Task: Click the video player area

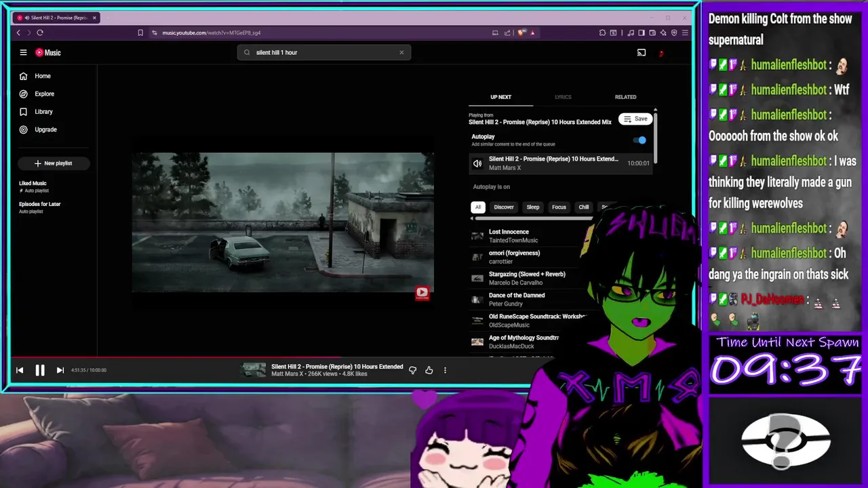Action: (283, 222)
